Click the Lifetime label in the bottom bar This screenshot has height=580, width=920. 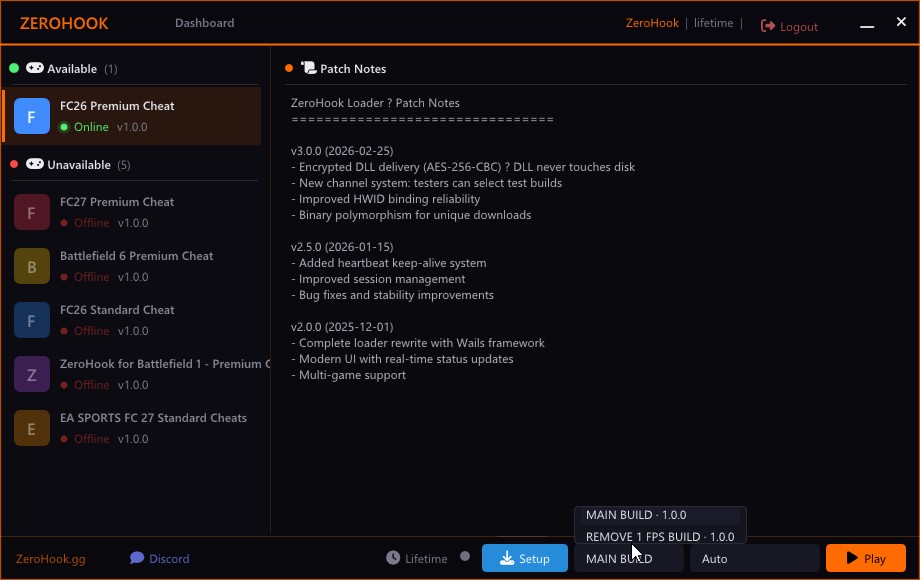point(426,559)
